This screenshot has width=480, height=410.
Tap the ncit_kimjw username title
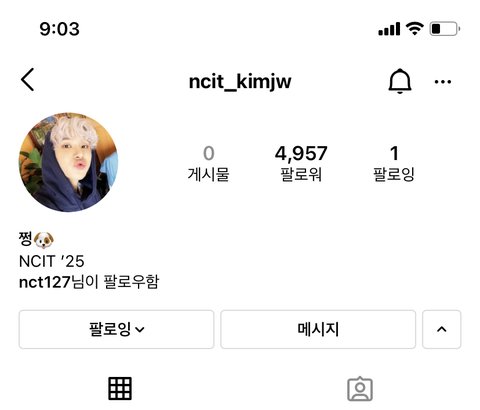240,81
